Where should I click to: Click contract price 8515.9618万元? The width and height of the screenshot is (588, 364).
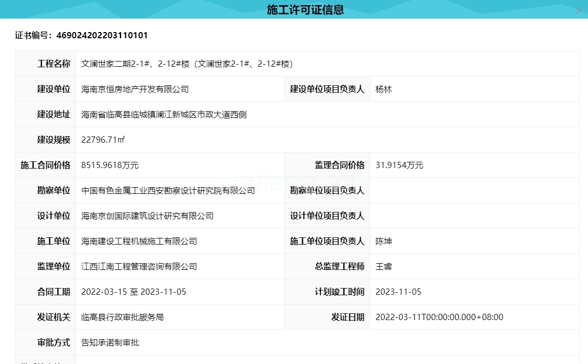111,165
